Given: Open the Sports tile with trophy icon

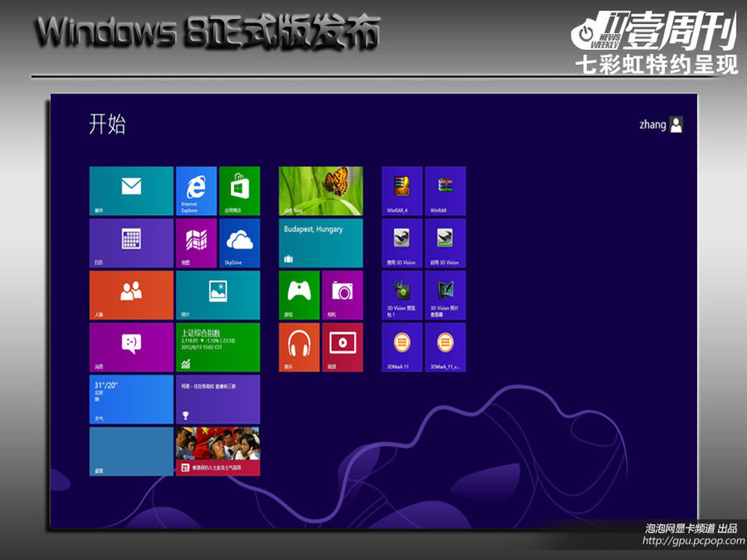Looking at the screenshot, I should 218,399.
